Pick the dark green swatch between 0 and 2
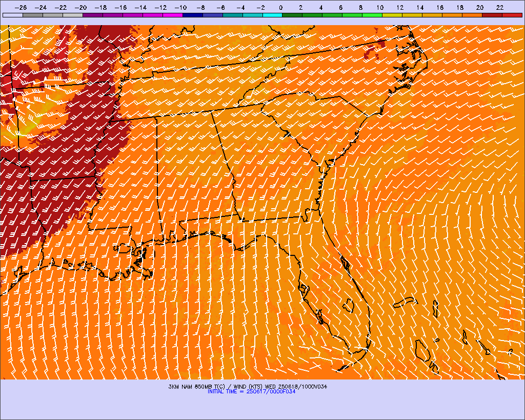 [292, 15]
